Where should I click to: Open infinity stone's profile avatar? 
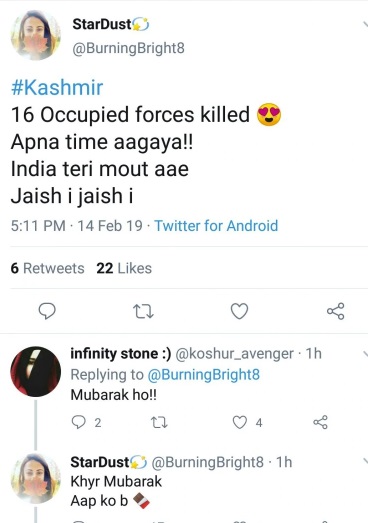pos(36,371)
